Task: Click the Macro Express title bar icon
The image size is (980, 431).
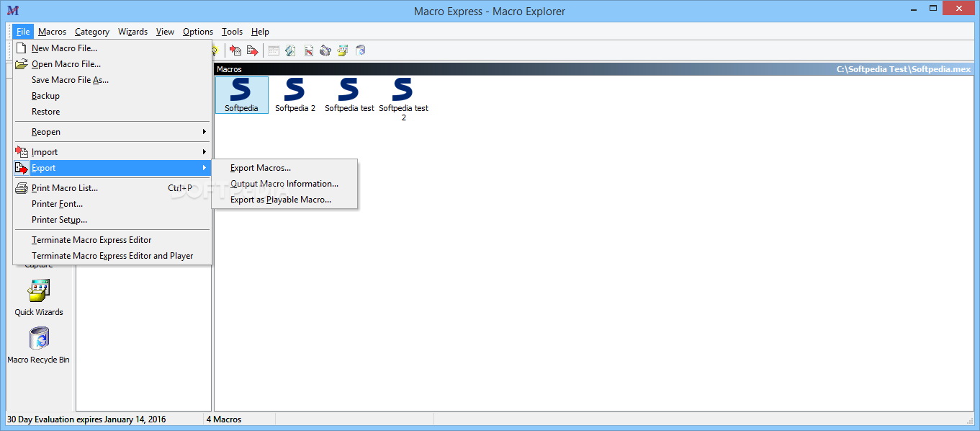Action: point(12,10)
